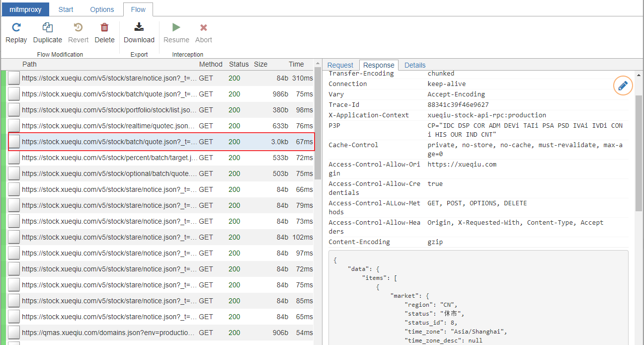Sort flows by Status column header
Screen dimensions: 644x345
pyautogui.click(x=239, y=64)
